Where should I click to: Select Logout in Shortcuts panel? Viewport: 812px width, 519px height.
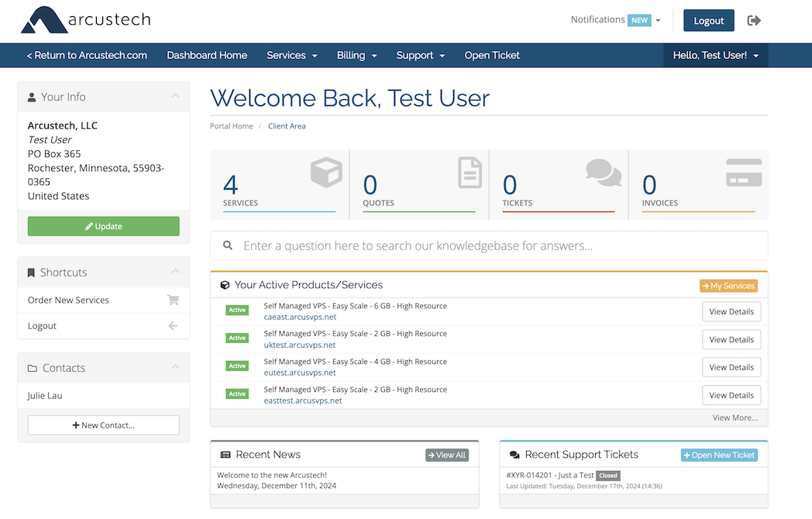click(104, 326)
